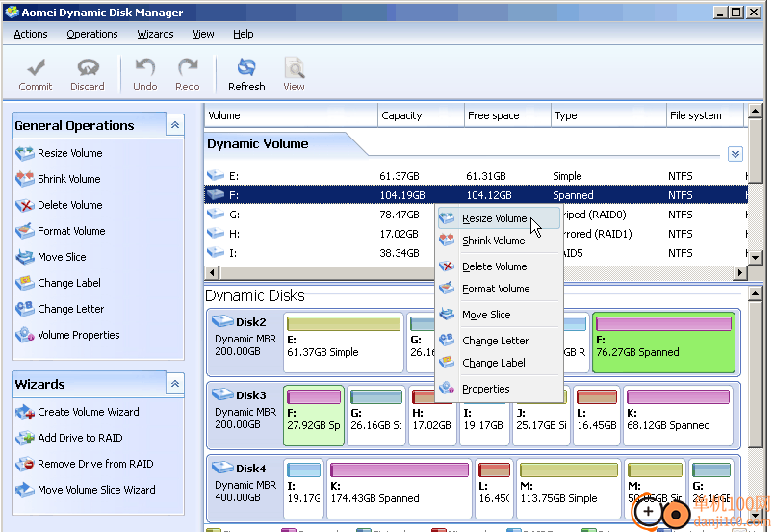Select F: 76.27GB Spanned partition on Disk2
Viewport: 774px width, 532px height.
[x=663, y=342]
